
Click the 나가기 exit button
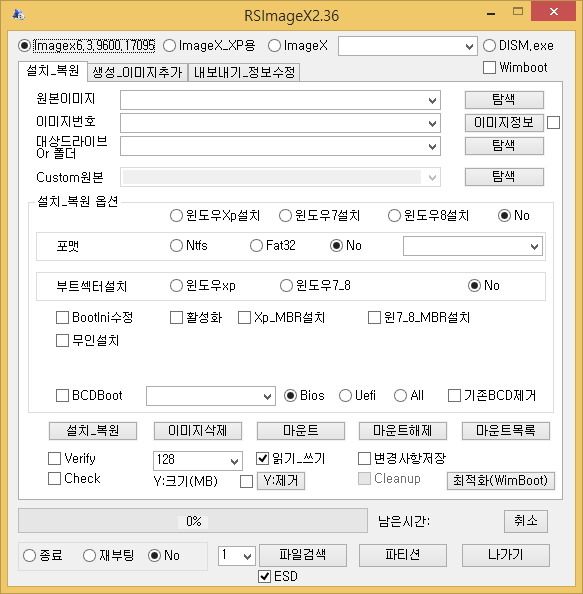point(506,555)
